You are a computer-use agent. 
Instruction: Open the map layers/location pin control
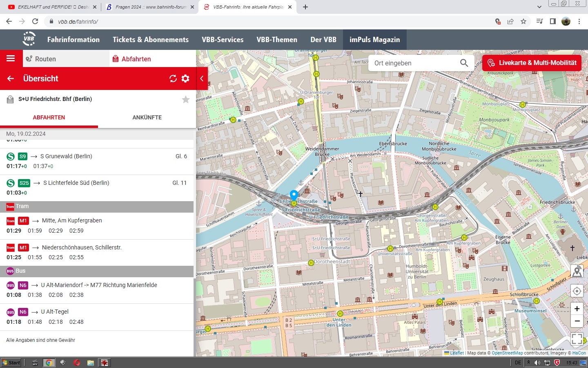(577, 271)
